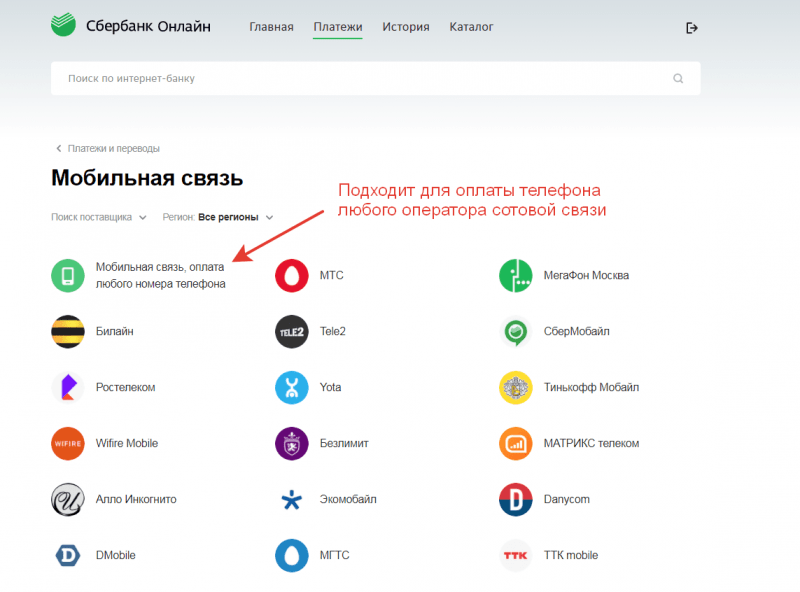The width and height of the screenshot is (800, 592).
Task: Click the Тинькофф Мобайл provider name
Action: (x=591, y=387)
